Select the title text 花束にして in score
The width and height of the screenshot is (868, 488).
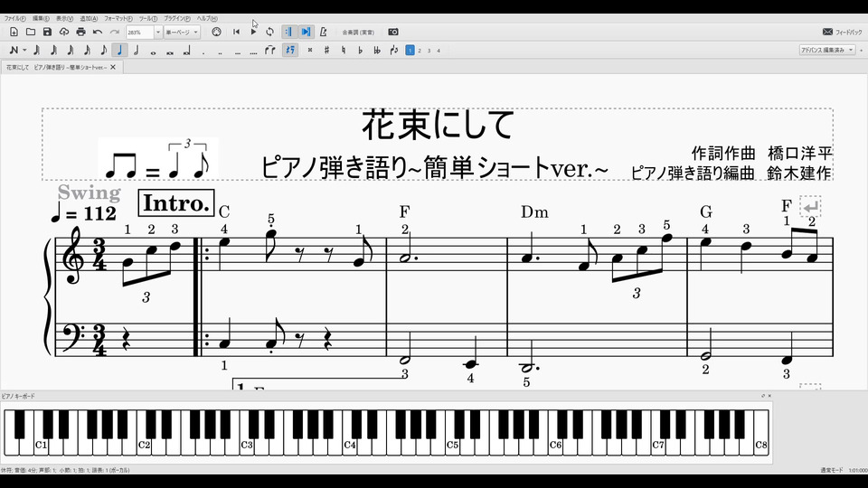click(x=438, y=125)
